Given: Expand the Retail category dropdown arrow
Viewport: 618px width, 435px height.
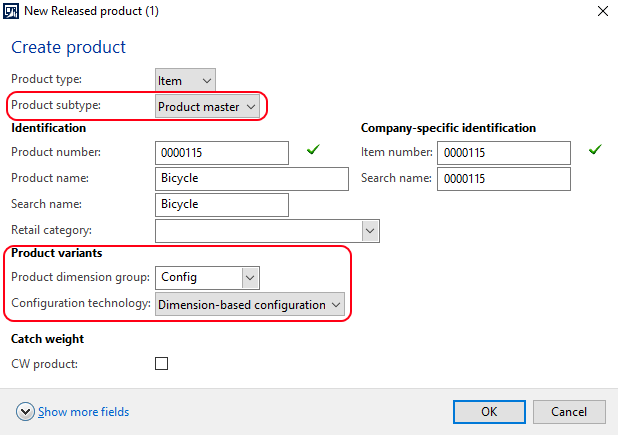Looking at the screenshot, I should [x=370, y=231].
